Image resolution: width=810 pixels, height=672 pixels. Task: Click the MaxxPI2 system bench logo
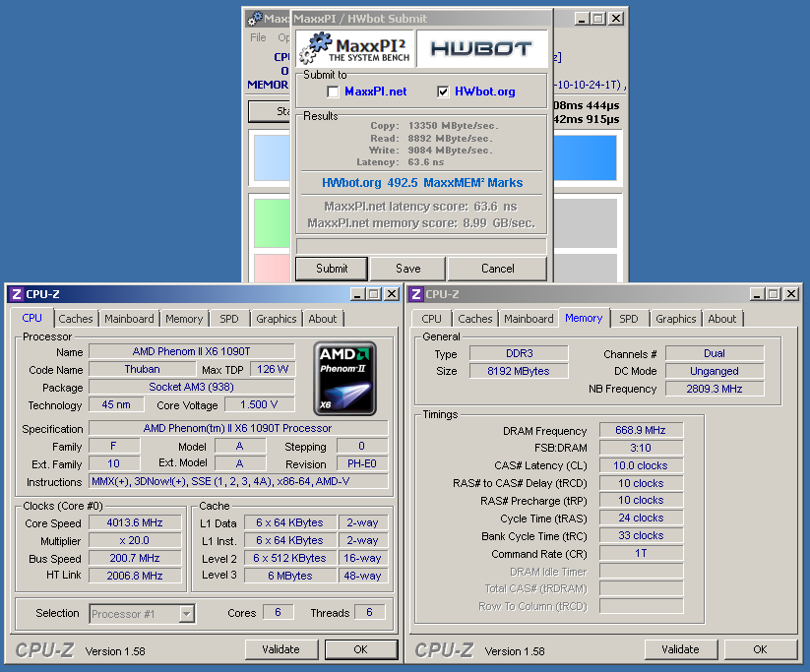pos(355,48)
